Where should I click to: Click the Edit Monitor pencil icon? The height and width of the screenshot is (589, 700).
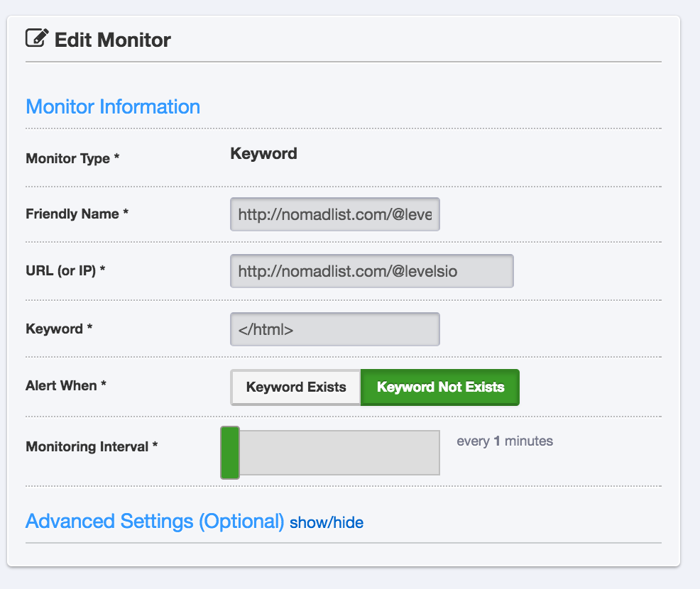click(37, 38)
